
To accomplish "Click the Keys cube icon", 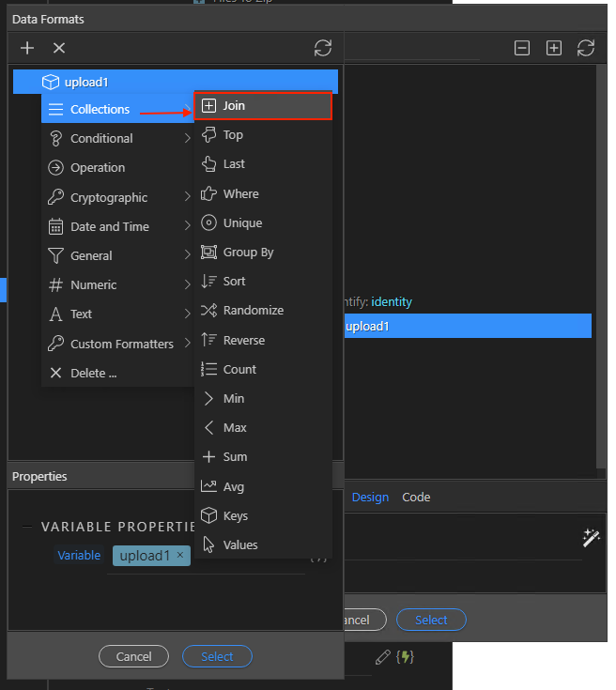I will point(208,514).
